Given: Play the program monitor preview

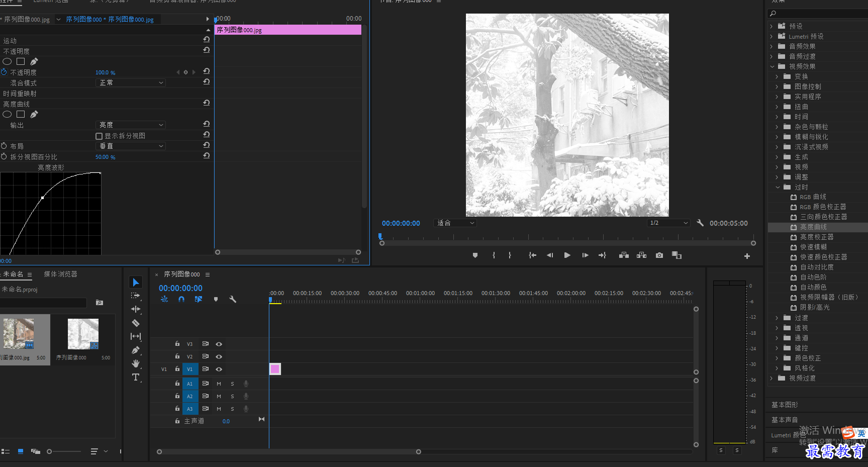Looking at the screenshot, I should (x=567, y=255).
